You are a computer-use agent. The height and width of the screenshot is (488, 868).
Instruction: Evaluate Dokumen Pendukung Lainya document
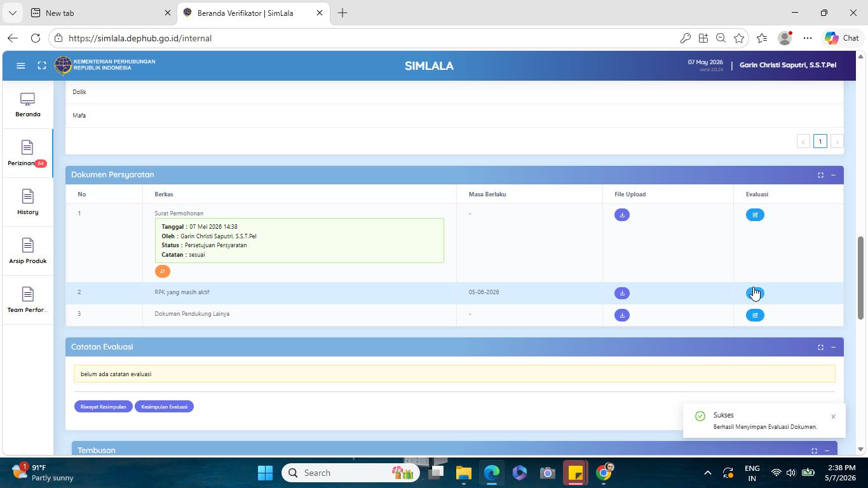click(755, 315)
